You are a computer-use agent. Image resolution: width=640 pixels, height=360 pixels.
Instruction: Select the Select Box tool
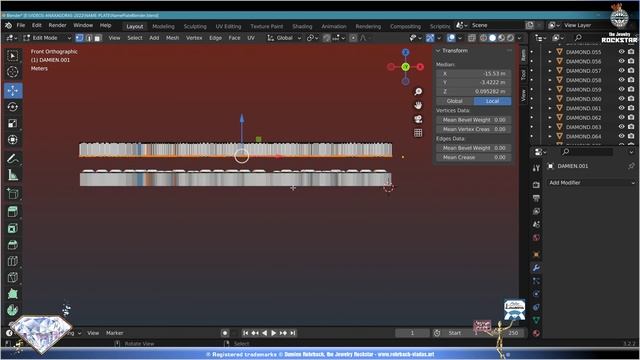[x=13, y=56]
